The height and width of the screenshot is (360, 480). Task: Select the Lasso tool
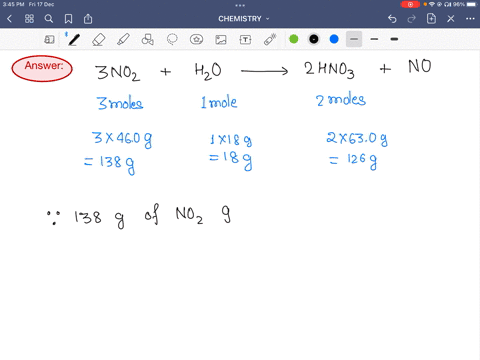pos(172,39)
